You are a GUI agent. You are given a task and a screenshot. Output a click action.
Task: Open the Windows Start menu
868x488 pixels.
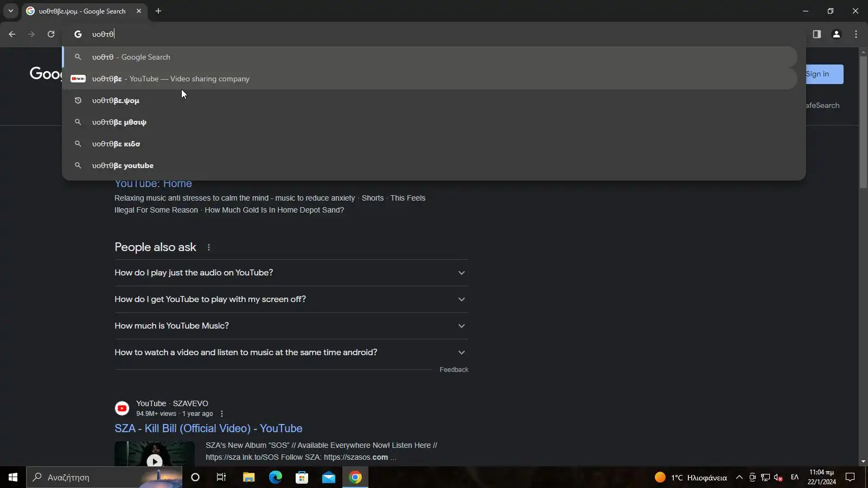(x=13, y=477)
